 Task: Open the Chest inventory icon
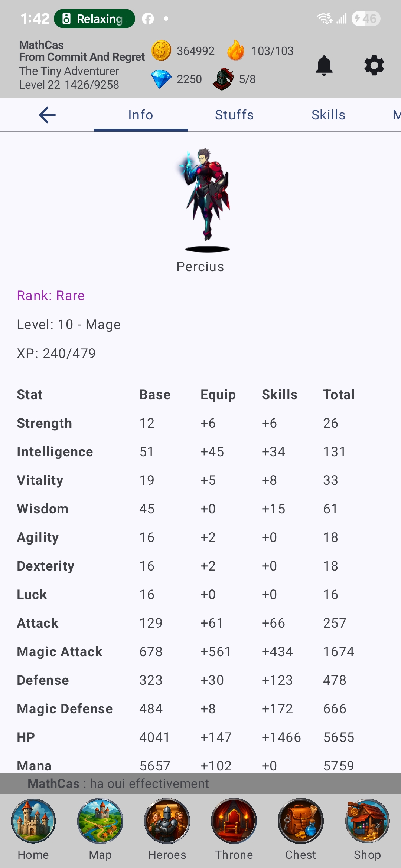coord(301,821)
